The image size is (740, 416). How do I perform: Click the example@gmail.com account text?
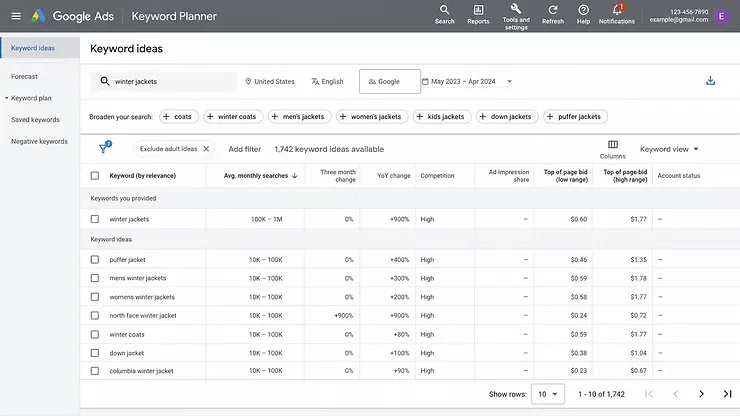pos(679,20)
